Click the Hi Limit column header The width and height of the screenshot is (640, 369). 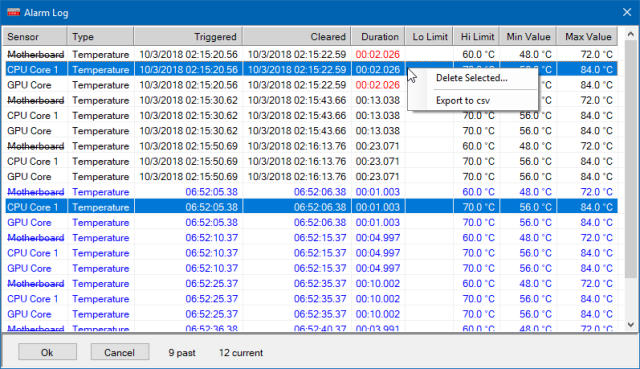(x=477, y=37)
